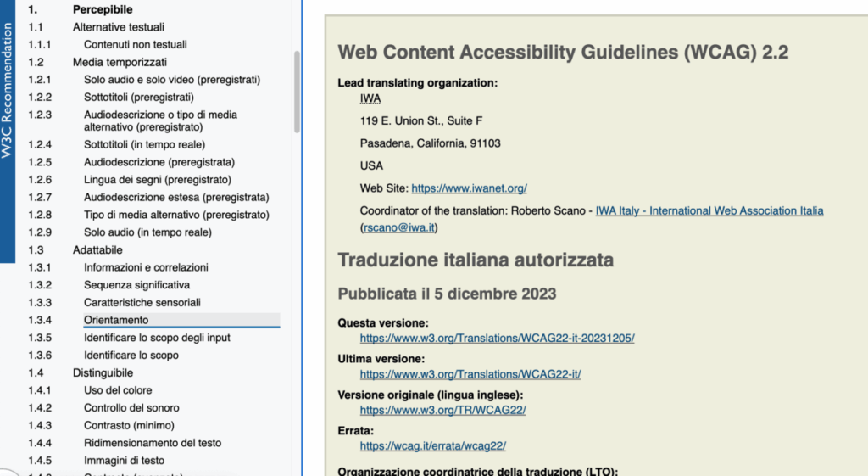Select Lingua dei segni (preregistrato)
The image size is (868, 476).
click(x=157, y=180)
